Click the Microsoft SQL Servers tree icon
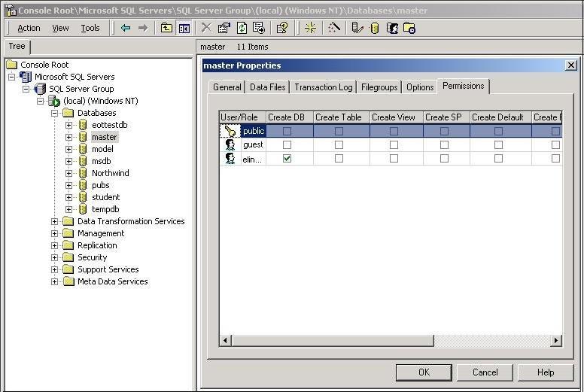The height and width of the screenshot is (392, 584). point(26,77)
